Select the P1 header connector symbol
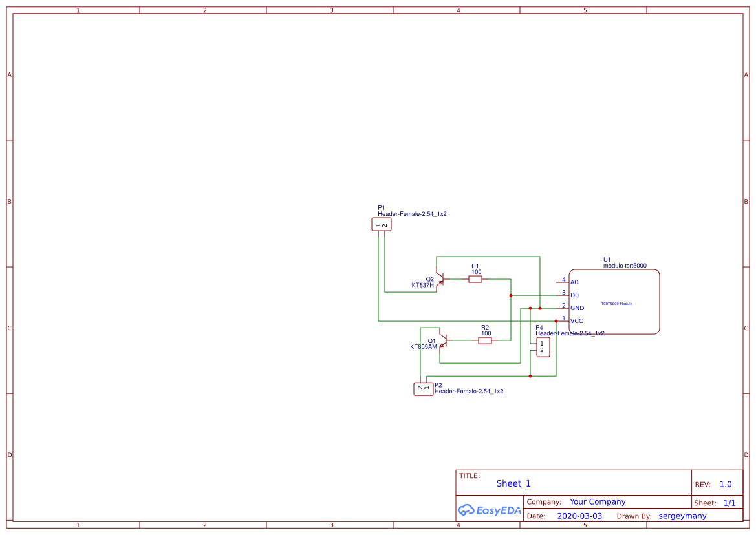The image size is (756, 535). point(381,223)
